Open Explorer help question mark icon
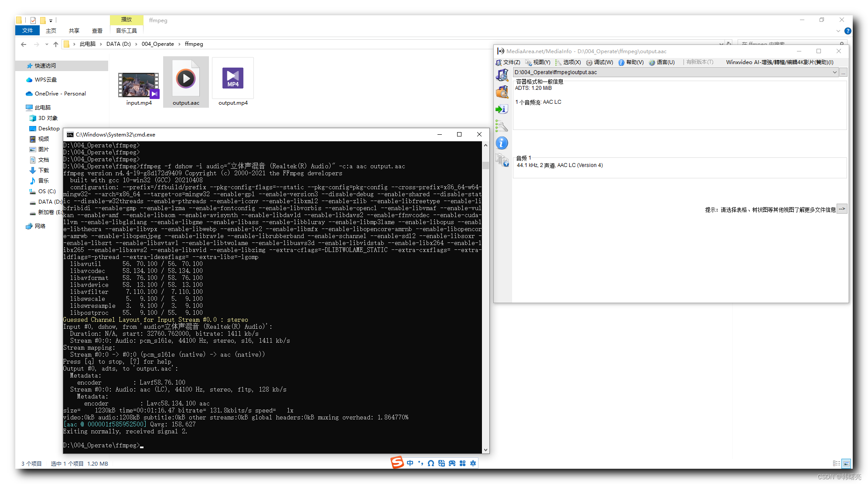Screen dimensions: 868x484 click(847, 31)
